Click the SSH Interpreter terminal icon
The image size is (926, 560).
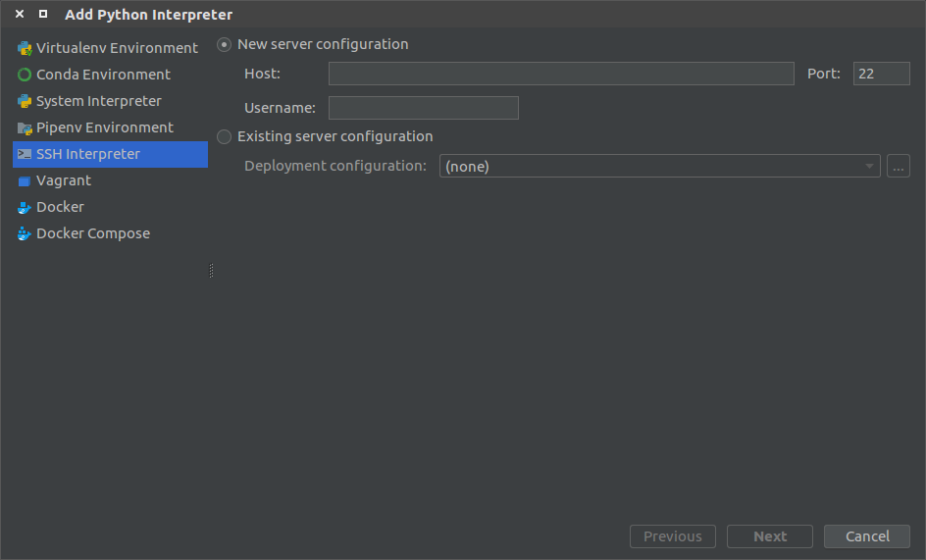[25, 154]
